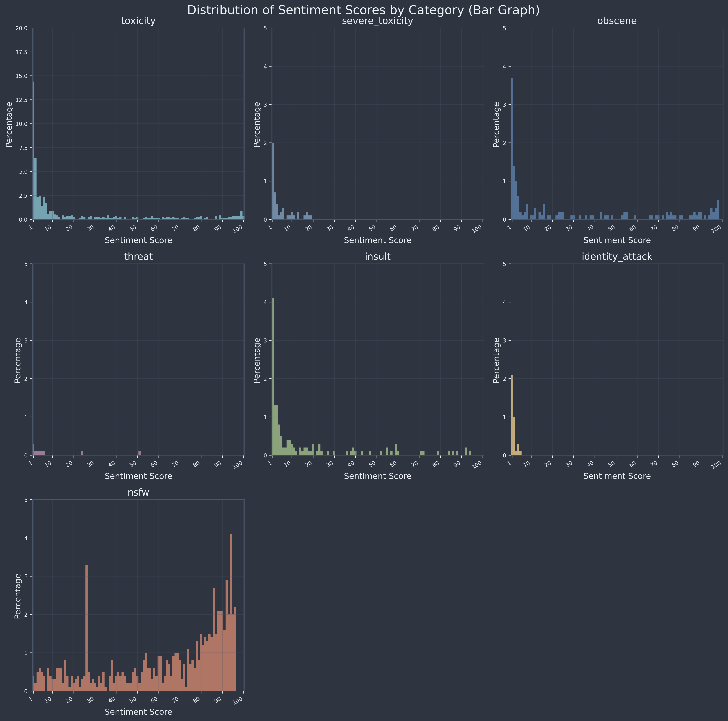Click the 'nsfw' subplot title
728x721 pixels.
coord(138,493)
